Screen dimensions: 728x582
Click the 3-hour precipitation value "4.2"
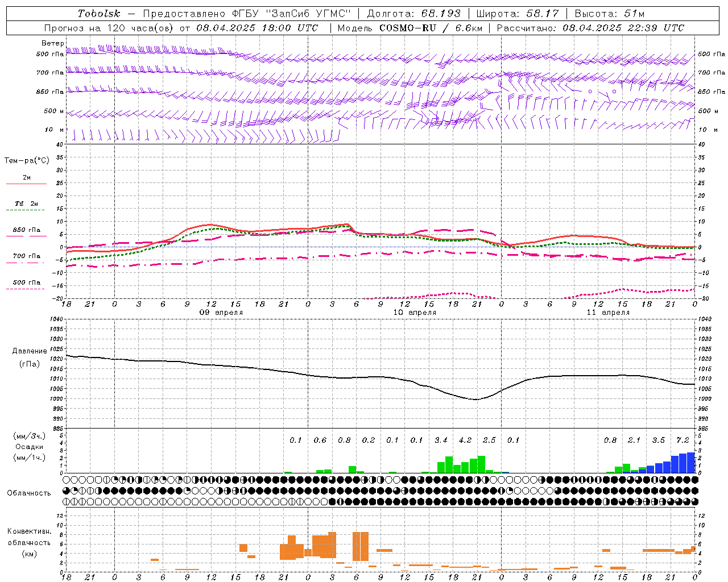(x=465, y=440)
